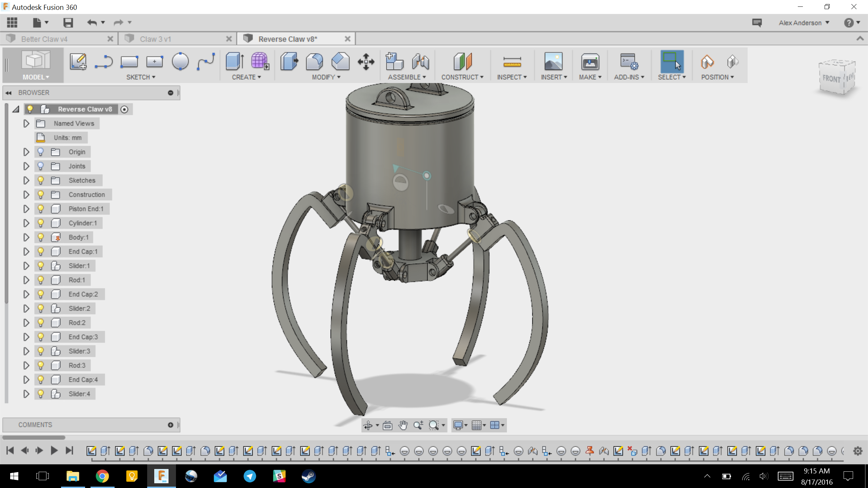This screenshot has height=488, width=868.
Task: Open timeline settings gear
Action: click(858, 451)
